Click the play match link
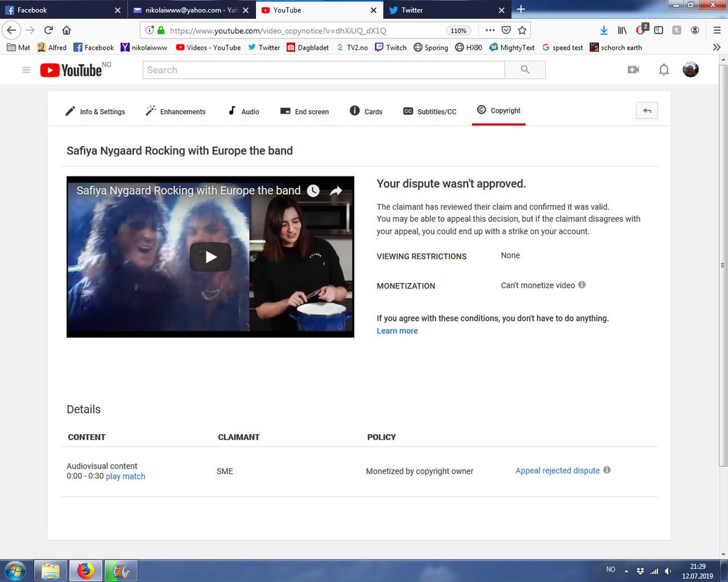The height and width of the screenshot is (582, 728). tap(126, 476)
